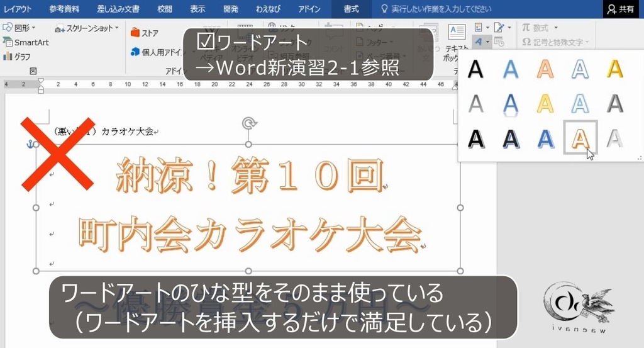Switch to the わえなび tab
This screenshot has width=644, height=348.
point(268,9)
